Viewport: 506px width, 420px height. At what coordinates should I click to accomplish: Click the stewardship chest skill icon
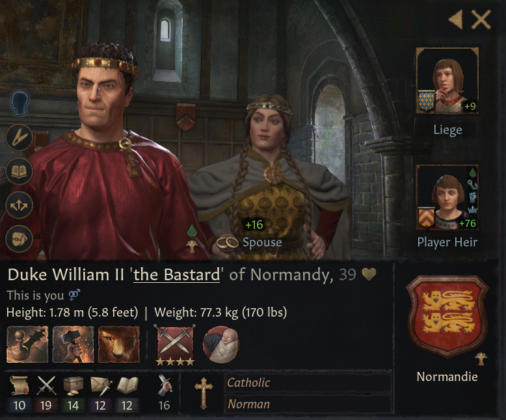(73, 386)
